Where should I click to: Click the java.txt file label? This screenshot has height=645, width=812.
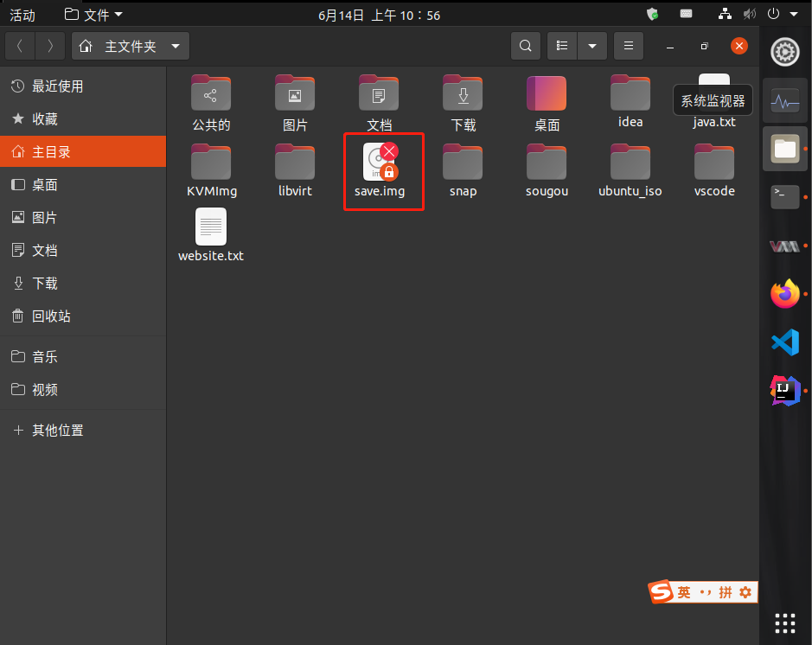click(714, 122)
